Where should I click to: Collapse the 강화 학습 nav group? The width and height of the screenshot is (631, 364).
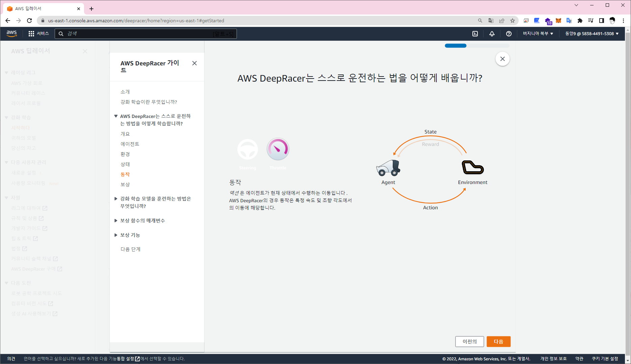6,118
